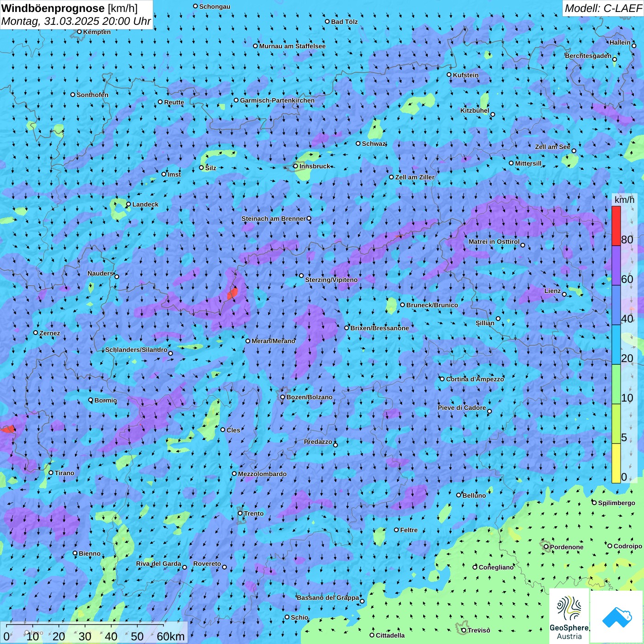This screenshot has height=644, width=644.
Task: Click the Feltre label
Action: tap(409, 530)
